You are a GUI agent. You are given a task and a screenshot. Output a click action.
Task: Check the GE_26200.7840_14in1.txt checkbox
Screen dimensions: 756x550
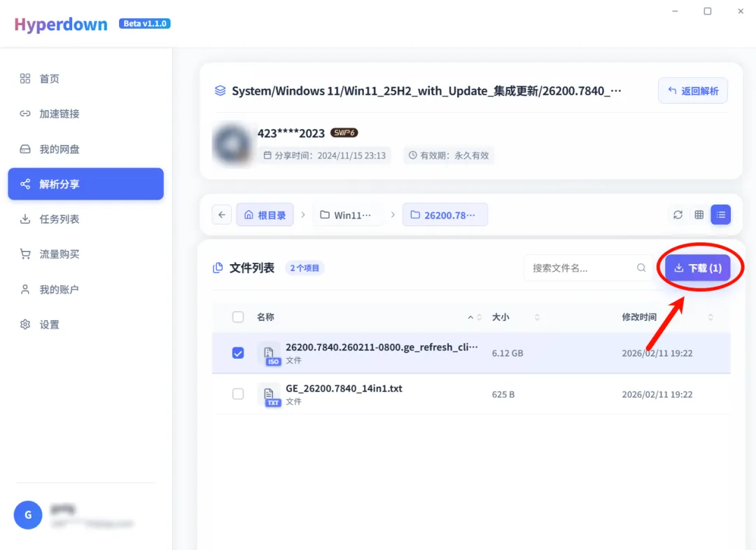pyautogui.click(x=238, y=394)
